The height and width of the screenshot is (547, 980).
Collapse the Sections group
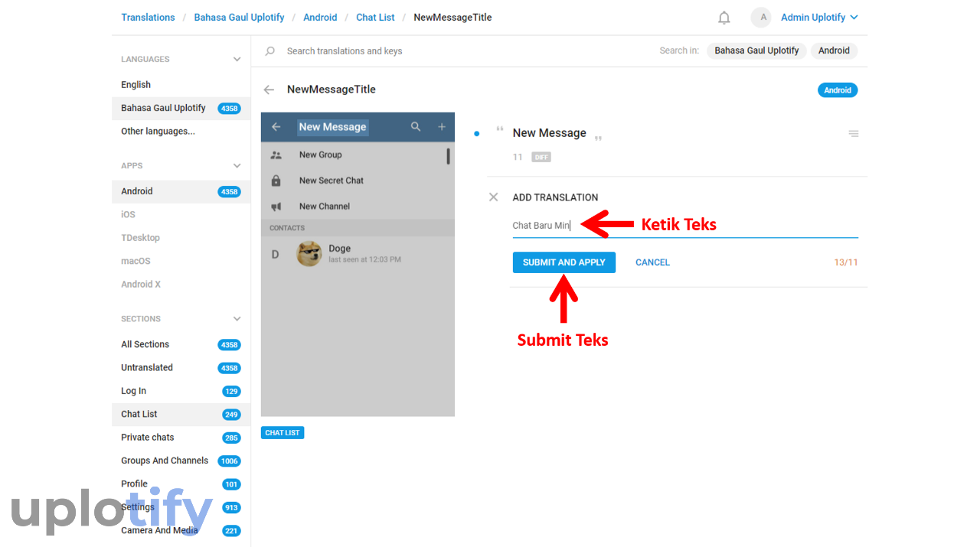tap(237, 319)
